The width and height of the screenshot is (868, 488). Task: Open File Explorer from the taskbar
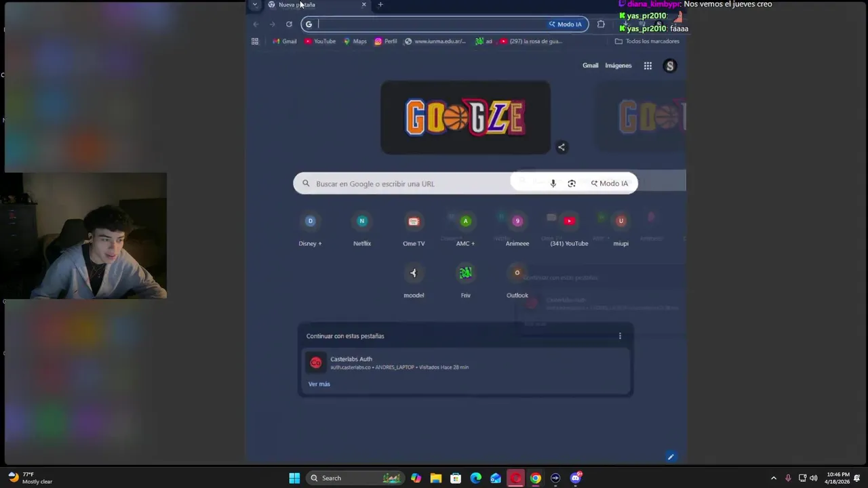tap(436, 479)
